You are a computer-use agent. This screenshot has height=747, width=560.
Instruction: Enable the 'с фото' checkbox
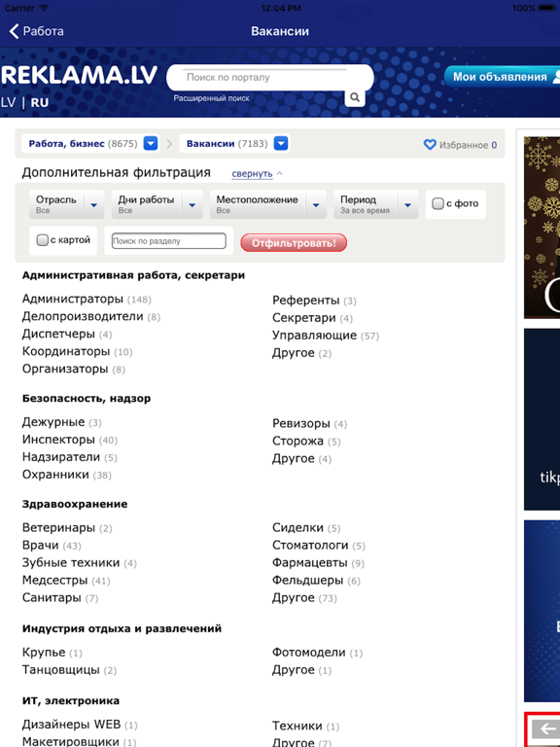point(437,204)
